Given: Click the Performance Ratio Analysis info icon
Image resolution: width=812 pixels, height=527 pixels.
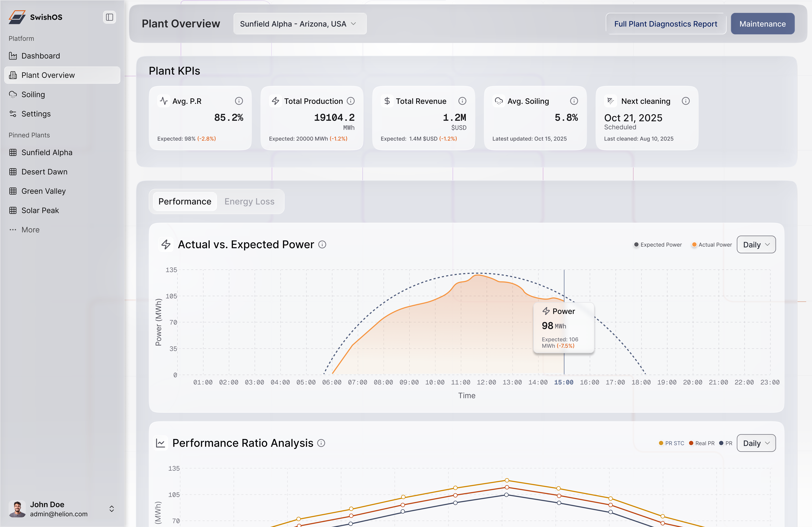Looking at the screenshot, I should (321, 443).
